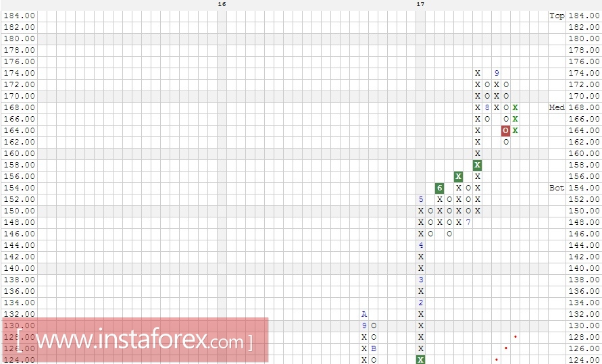Image resolution: width=602 pixels, height=364 pixels.
Task: Click the red dot in the 128.00 row
Action: tap(516, 337)
